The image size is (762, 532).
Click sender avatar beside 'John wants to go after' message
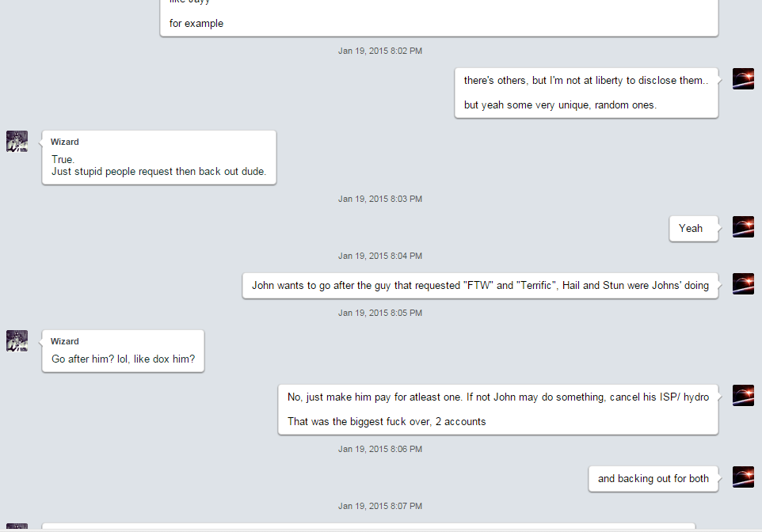coord(743,283)
